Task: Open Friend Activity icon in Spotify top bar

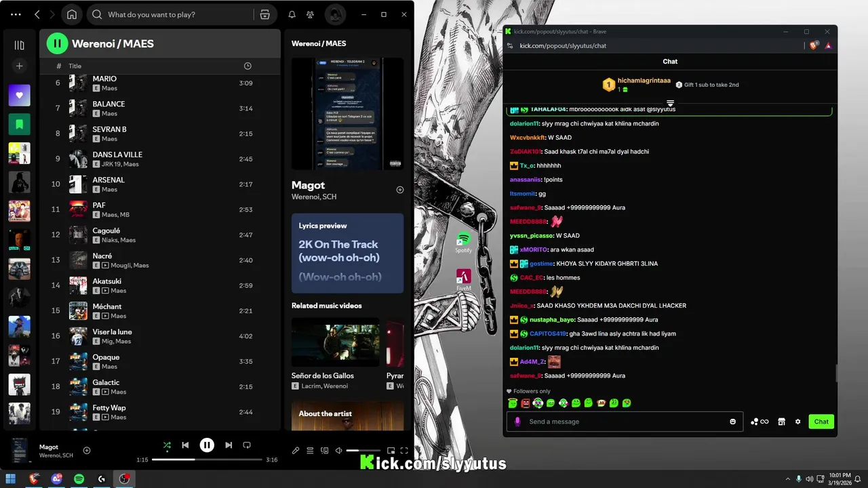Action: [x=310, y=14]
